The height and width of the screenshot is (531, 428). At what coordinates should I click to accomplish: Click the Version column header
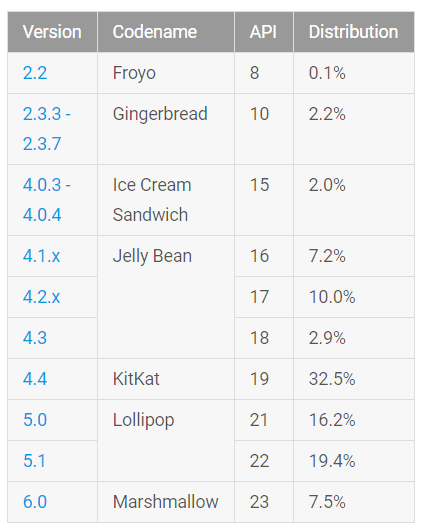(52, 32)
